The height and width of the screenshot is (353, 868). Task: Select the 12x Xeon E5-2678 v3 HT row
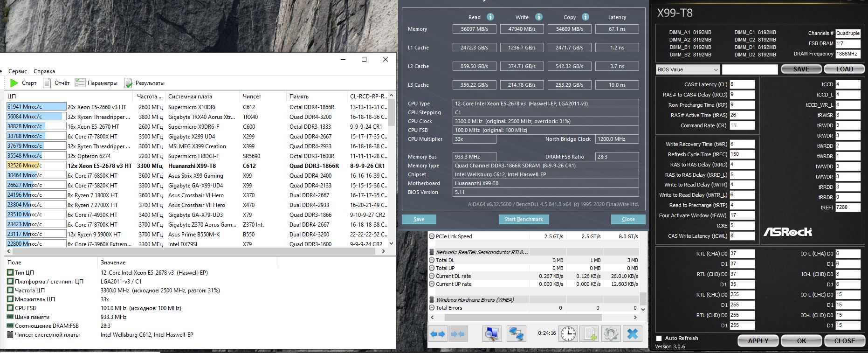coord(196,166)
